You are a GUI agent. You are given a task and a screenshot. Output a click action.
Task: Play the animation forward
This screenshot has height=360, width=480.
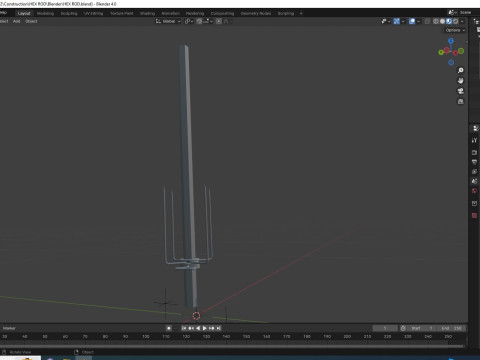point(205,328)
